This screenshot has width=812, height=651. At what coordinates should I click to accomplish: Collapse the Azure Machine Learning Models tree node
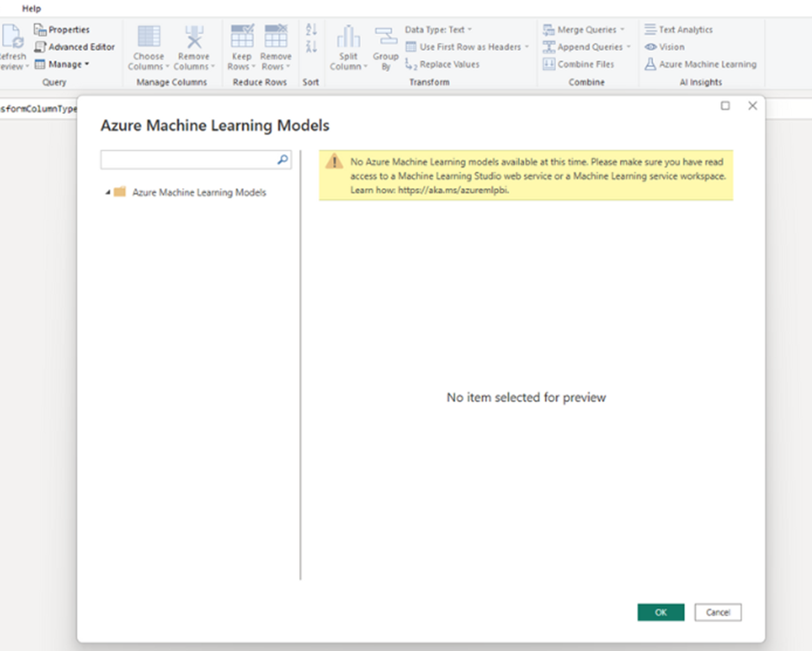click(108, 192)
